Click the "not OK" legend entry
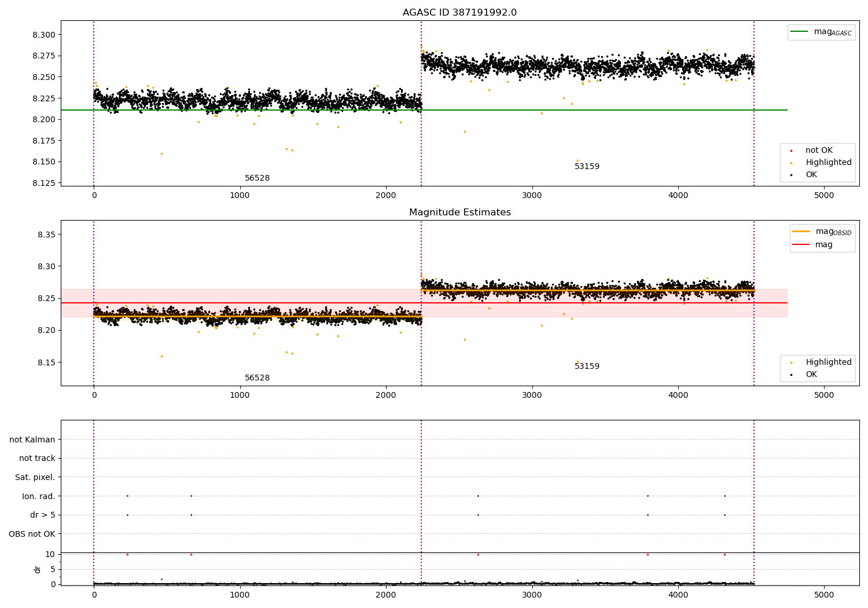The height and width of the screenshot is (608, 868). (819, 151)
